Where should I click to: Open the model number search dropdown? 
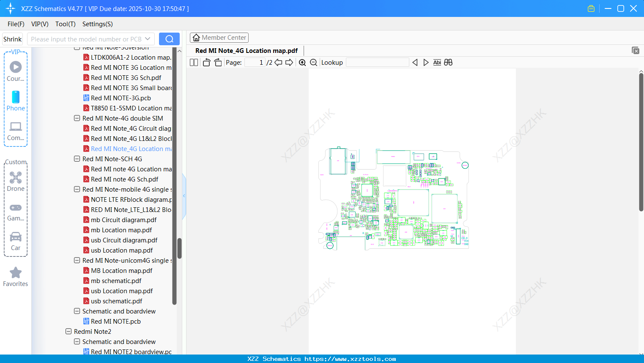tap(148, 38)
